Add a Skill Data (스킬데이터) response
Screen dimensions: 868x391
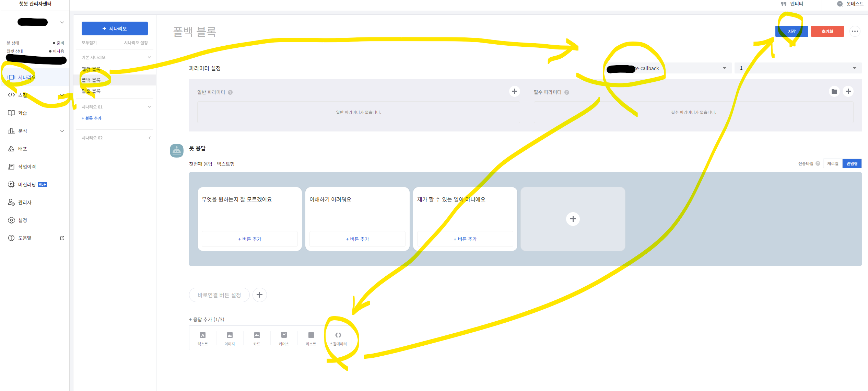(338, 338)
